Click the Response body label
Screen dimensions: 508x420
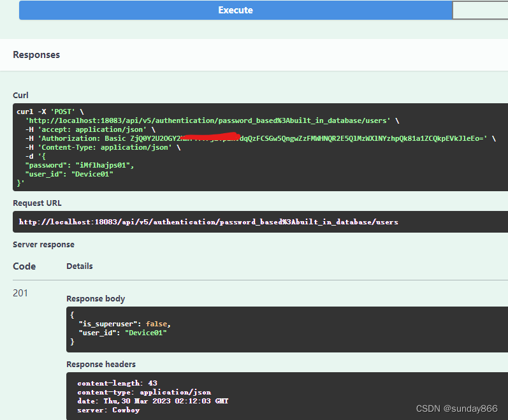click(x=96, y=298)
